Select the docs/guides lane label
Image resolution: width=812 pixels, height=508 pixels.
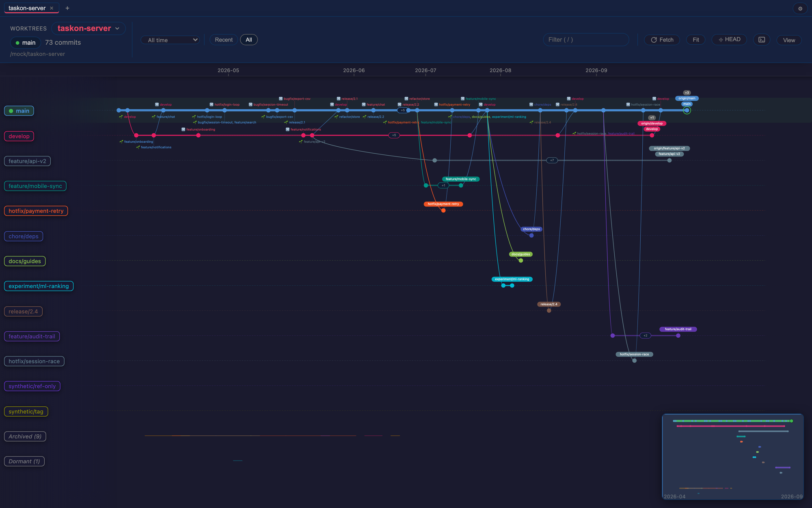[25, 261]
